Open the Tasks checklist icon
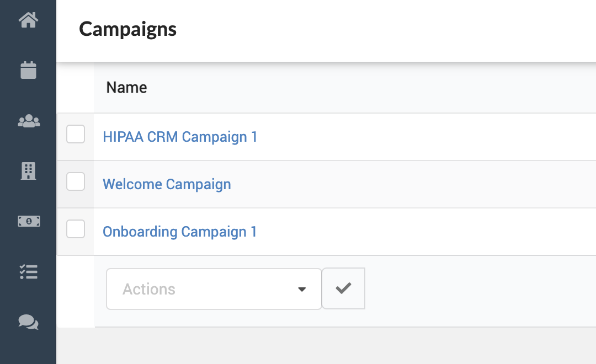Viewport: 596px width, 364px height. (28, 271)
